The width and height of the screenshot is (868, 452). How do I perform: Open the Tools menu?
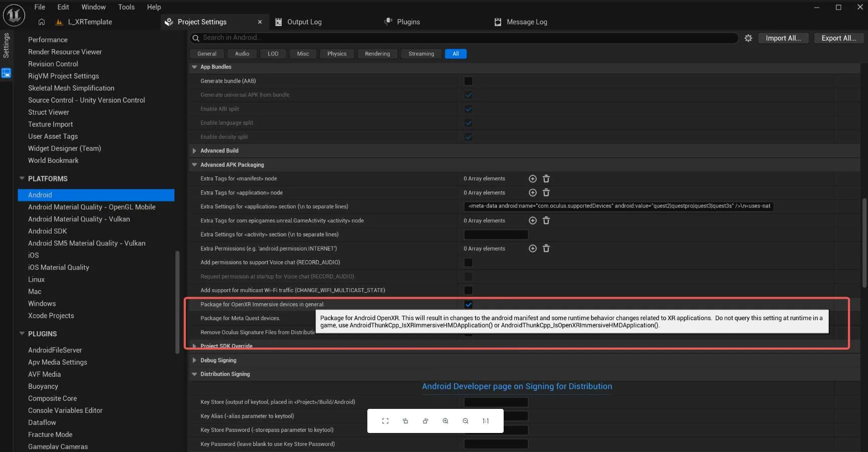pos(126,7)
